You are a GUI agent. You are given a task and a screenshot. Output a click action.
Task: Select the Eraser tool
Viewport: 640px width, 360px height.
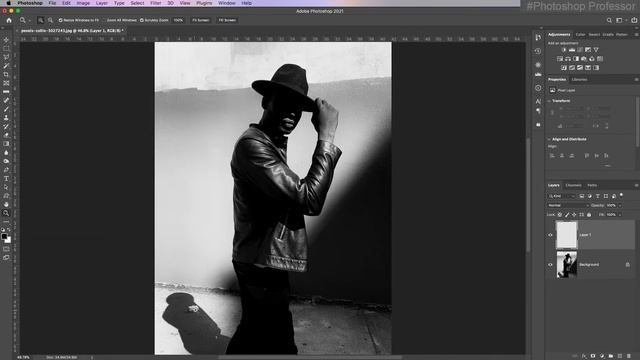[6, 135]
